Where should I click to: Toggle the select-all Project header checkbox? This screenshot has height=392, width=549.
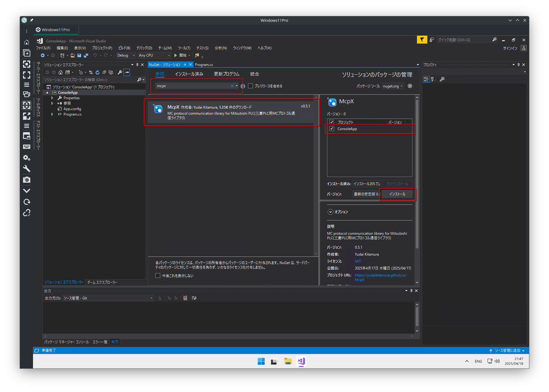332,122
